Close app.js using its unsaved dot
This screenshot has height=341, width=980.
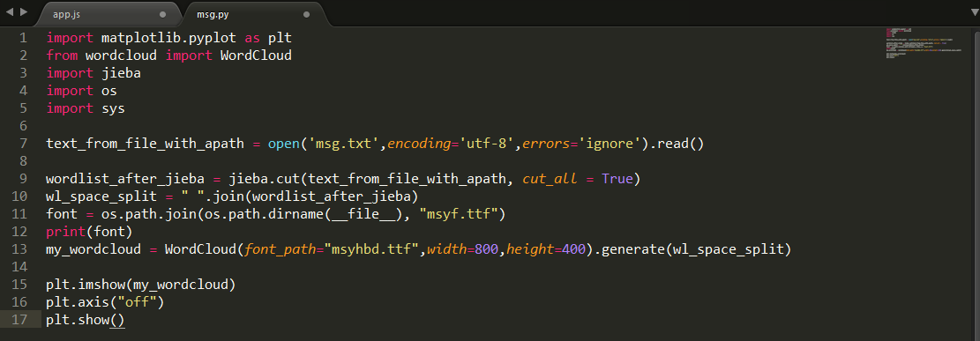pos(163,14)
